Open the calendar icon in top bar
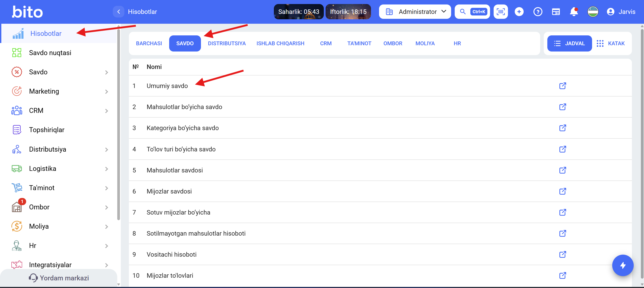 coord(556,11)
